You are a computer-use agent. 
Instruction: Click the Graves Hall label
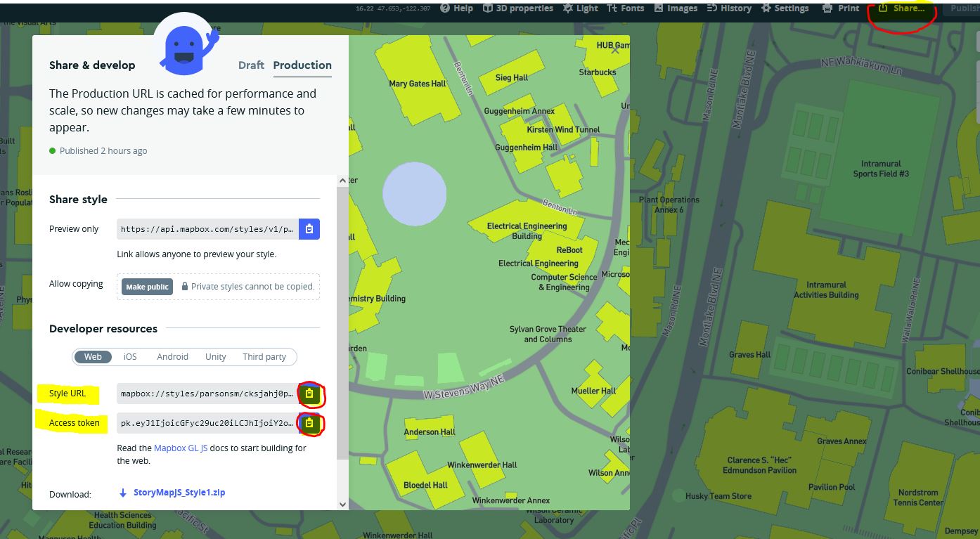[x=749, y=355]
